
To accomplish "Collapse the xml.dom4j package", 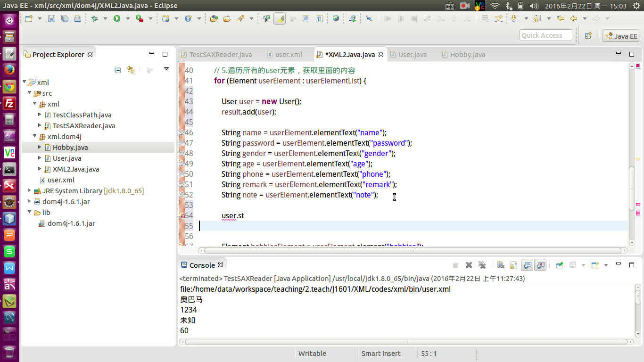I will [x=34, y=137].
